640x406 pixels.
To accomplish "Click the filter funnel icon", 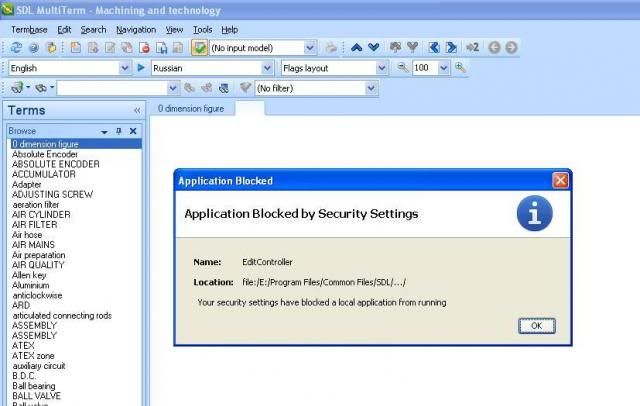I will 245,87.
